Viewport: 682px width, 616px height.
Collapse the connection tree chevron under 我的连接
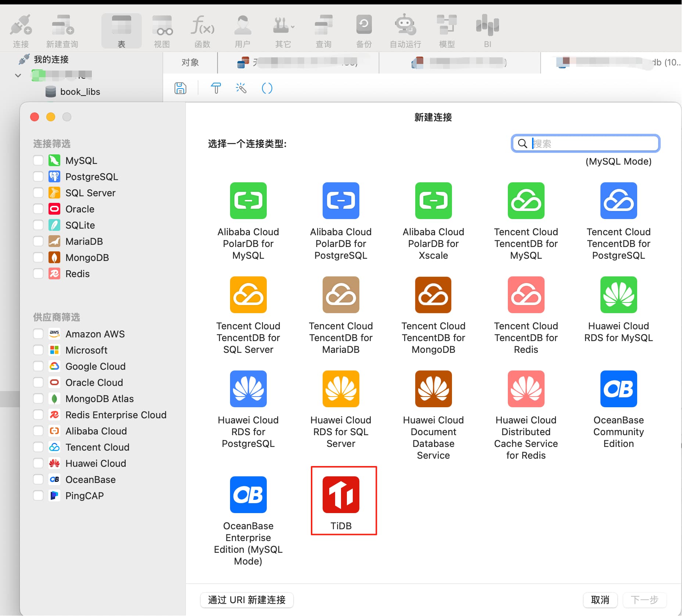pos(18,76)
